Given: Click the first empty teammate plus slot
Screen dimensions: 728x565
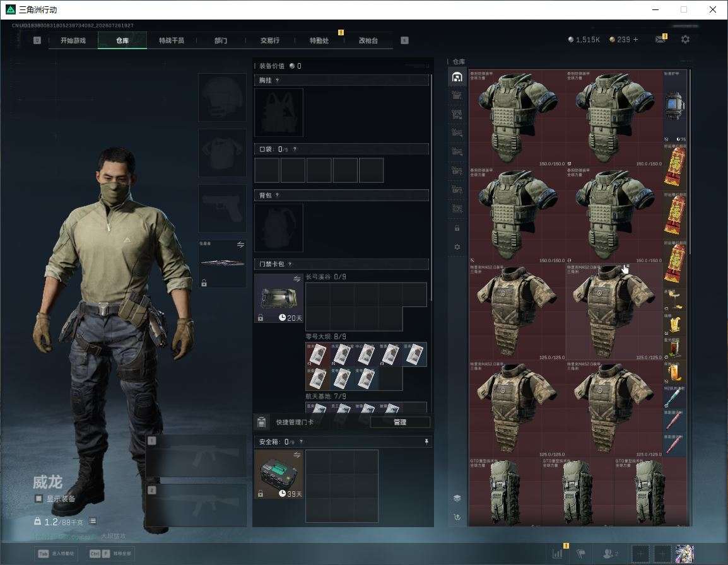Looking at the screenshot, I should (640, 554).
